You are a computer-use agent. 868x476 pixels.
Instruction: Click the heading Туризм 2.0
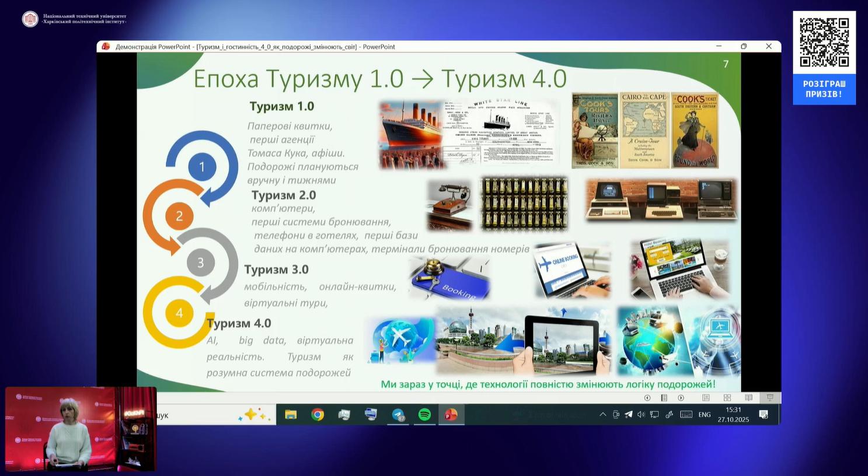click(x=284, y=195)
